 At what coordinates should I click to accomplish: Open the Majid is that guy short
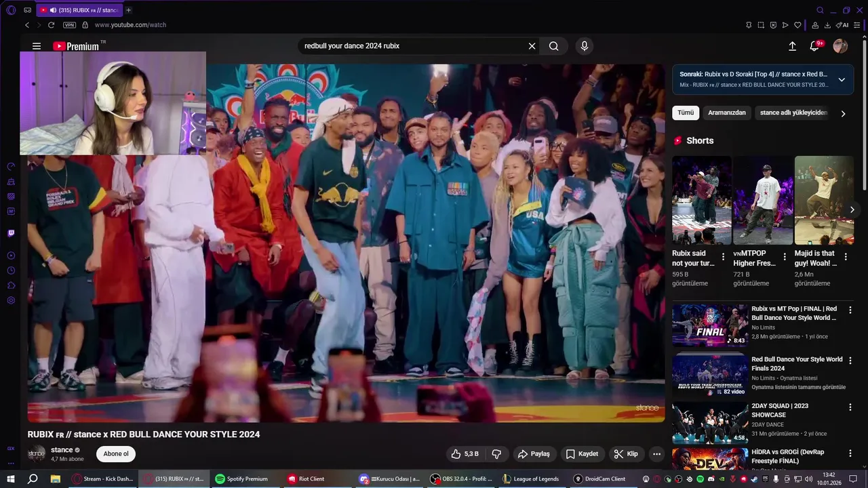824,201
